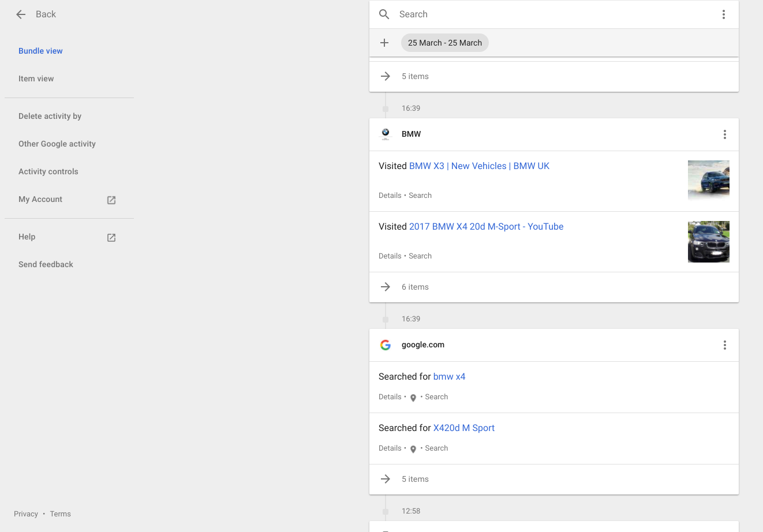The image size is (763, 532).
Task: Click into the Search input field
Action: tap(548, 14)
